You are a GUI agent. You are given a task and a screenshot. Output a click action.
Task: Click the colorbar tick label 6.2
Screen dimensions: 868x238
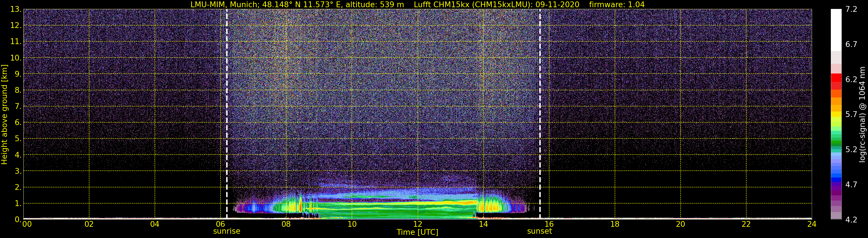click(851, 79)
